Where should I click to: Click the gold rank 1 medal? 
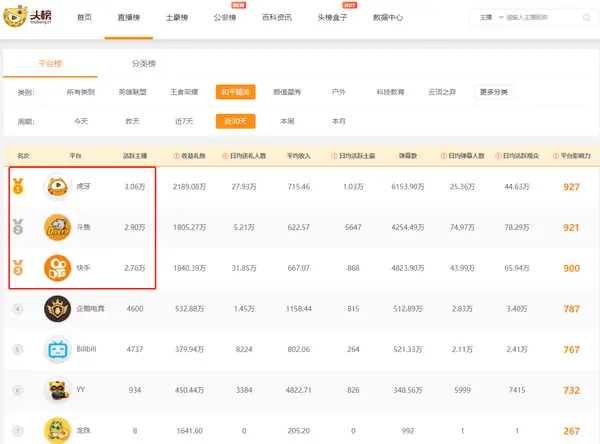(x=18, y=186)
